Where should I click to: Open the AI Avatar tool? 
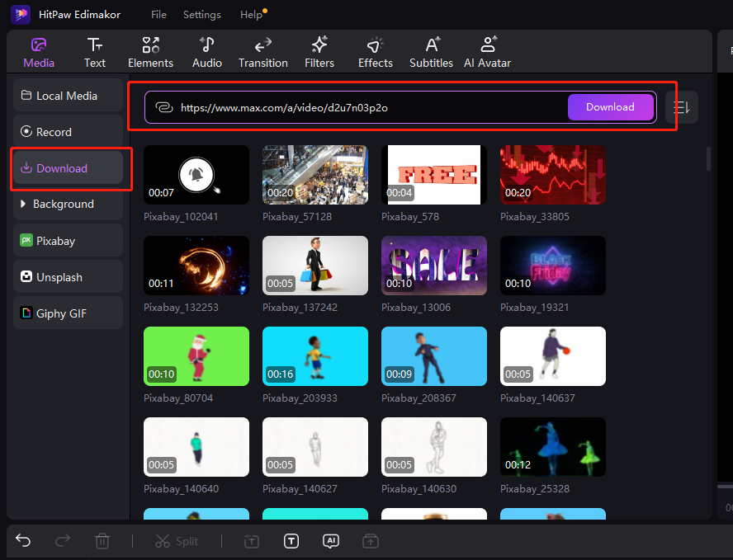487,52
